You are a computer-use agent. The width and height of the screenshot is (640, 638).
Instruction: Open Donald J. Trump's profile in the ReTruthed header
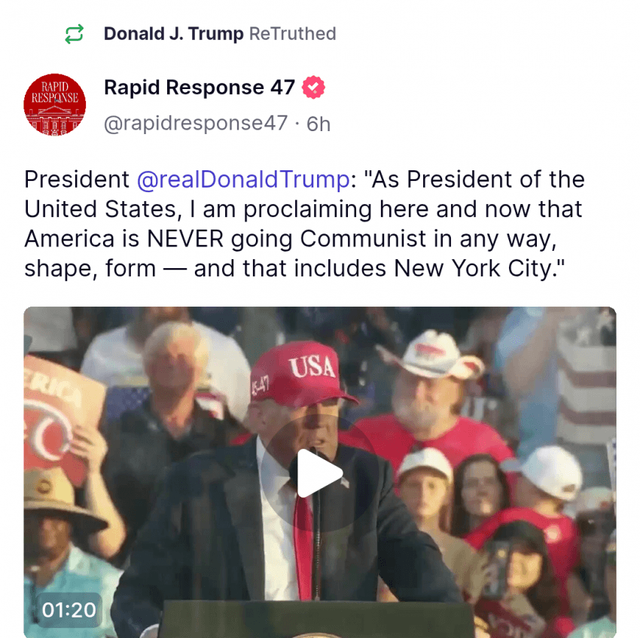click(173, 34)
